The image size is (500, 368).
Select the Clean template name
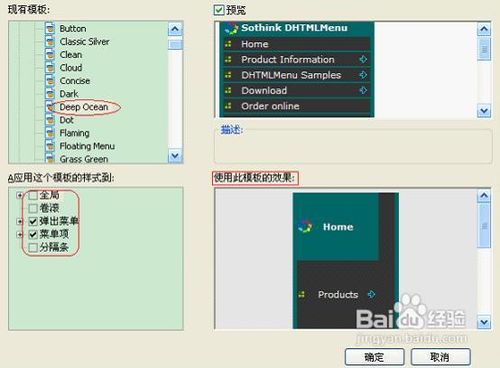point(71,55)
